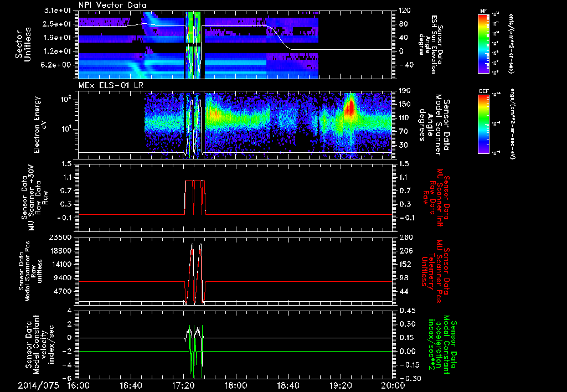This screenshot has height=392, width=567.
Task: Click the 23500 scanner position tick value
Action: click(x=60, y=237)
